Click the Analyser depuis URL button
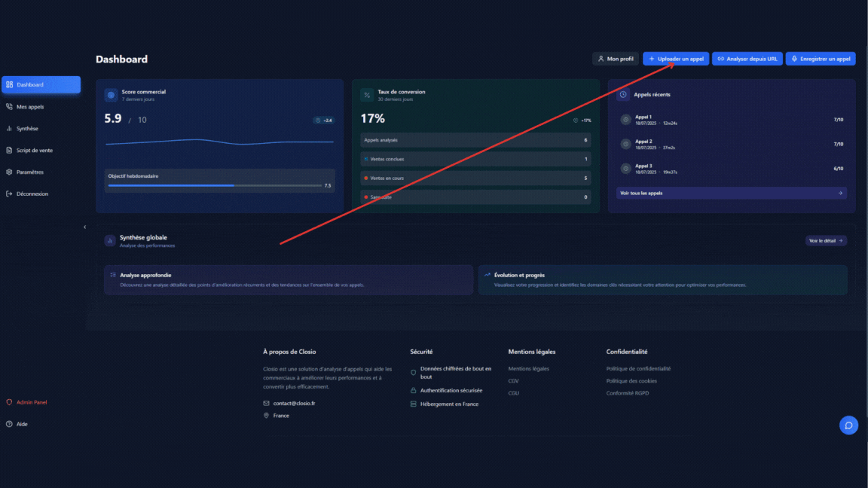868x488 pixels. 747,59
